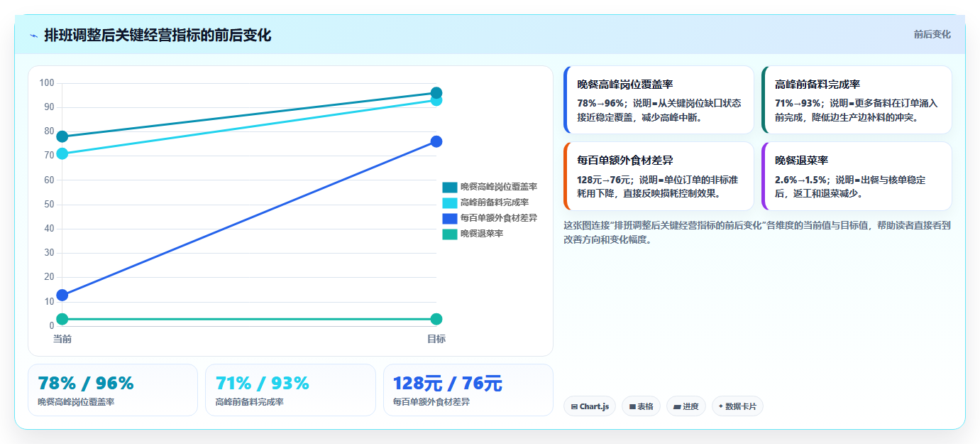The width and height of the screenshot is (980, 444).
Task: Click the 71% / 93% stat card
Action: 290,390
